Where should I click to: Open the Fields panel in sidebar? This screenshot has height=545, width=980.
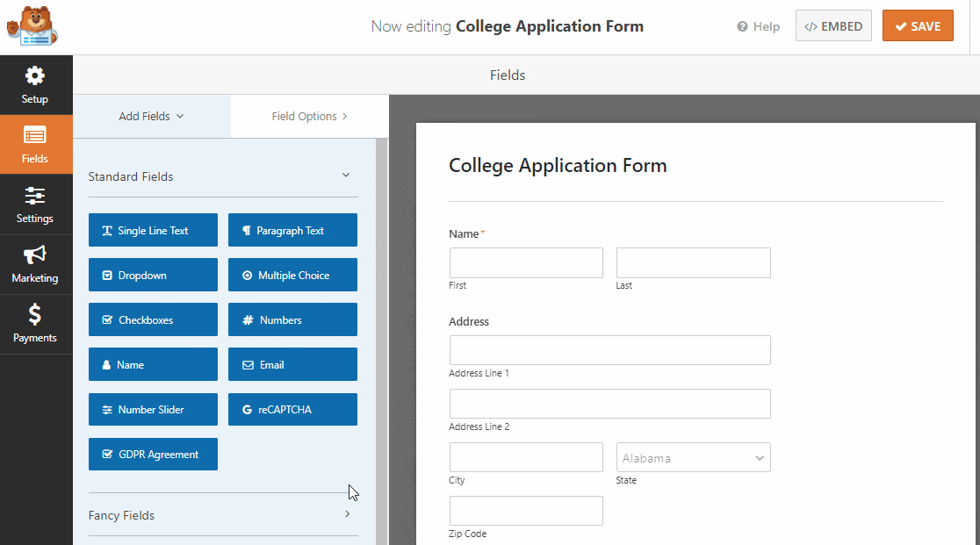tap(35, 144)
